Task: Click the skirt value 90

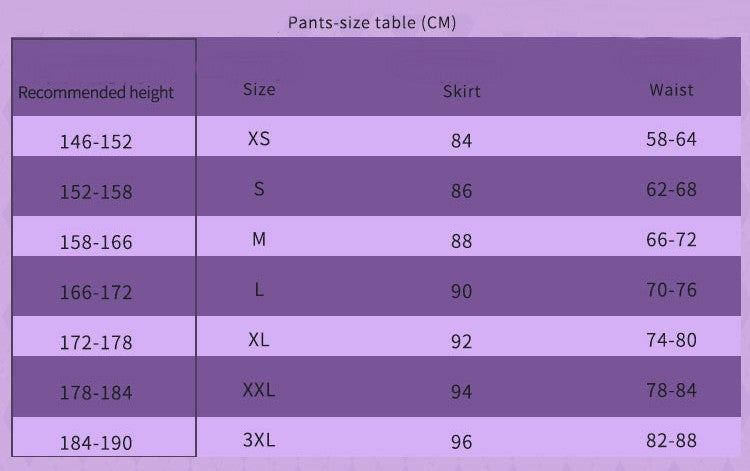Action: coord(461,292)
